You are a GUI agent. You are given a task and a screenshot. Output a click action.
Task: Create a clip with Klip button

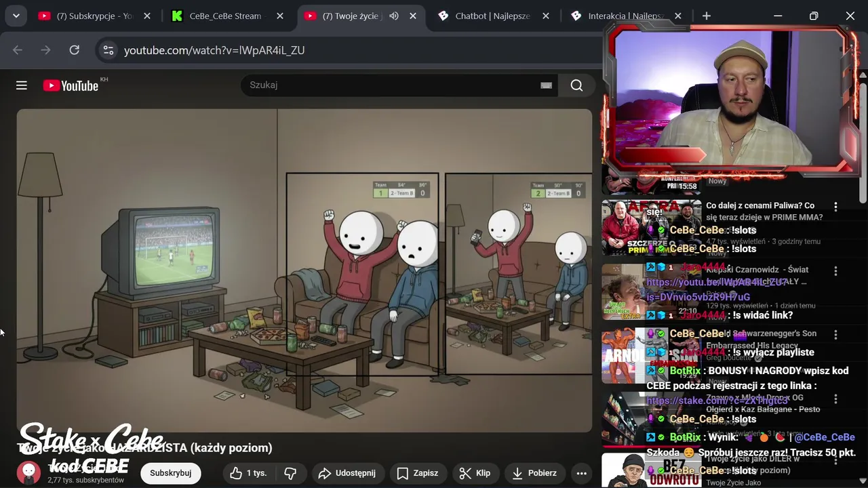coord(475,473)
